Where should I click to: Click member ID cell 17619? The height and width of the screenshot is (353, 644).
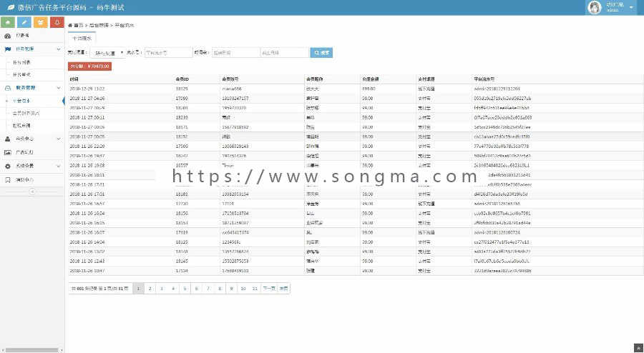pos(182,232)
